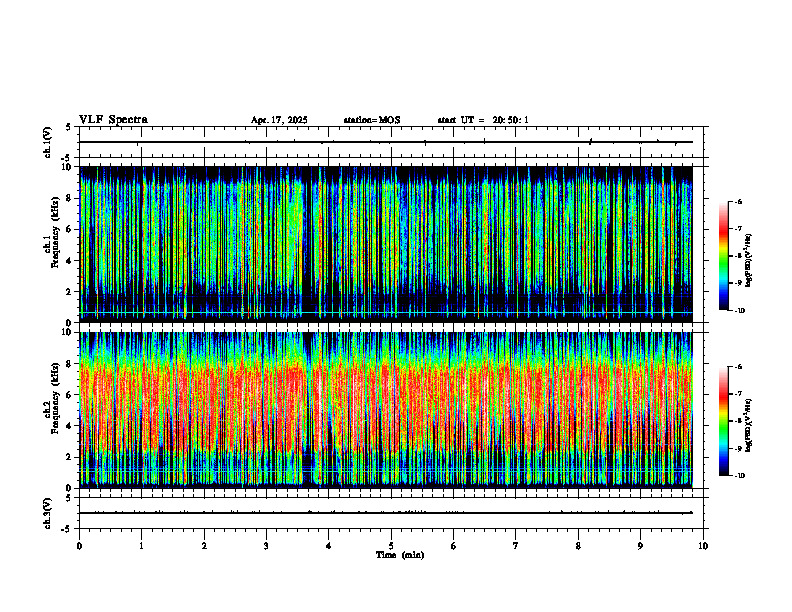Click the "8" tick on Time axis
Image resolution: width=792 pixels, height=612 pixels.
click(x=578, y=546)
